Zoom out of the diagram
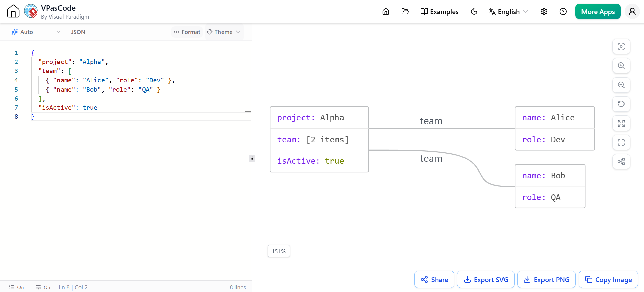This screenshot has width=644, height=292. (x=621, y=85)
